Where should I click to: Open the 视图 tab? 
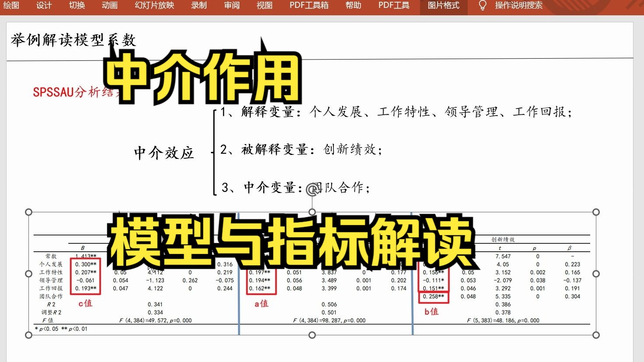(x=264, y=5)
